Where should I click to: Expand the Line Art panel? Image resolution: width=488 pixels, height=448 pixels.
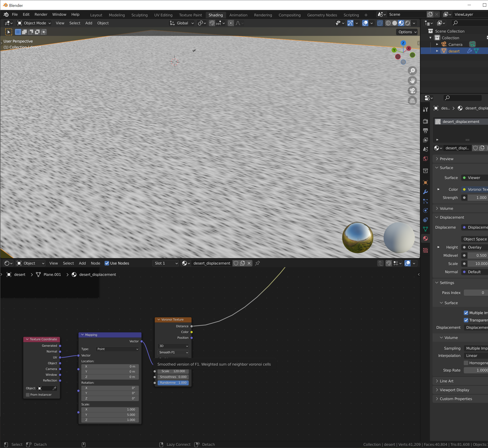[x=446, y=381]
